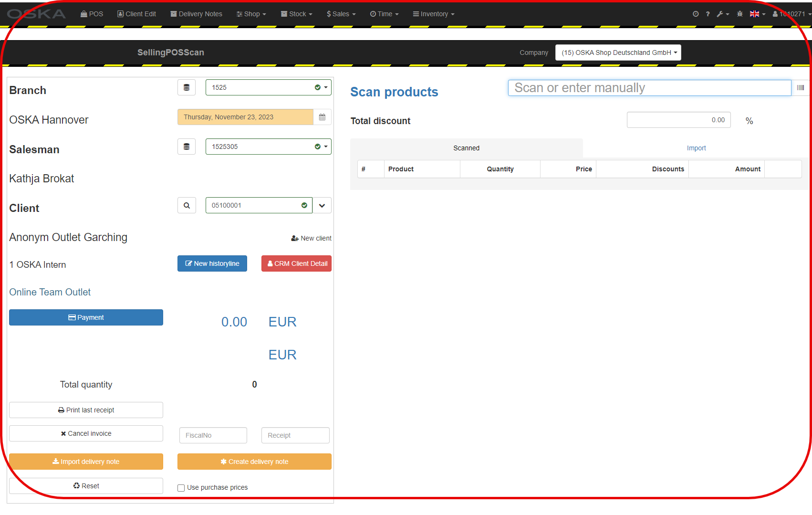Go to Client Edit
The image size is (812, 515).
136,14
